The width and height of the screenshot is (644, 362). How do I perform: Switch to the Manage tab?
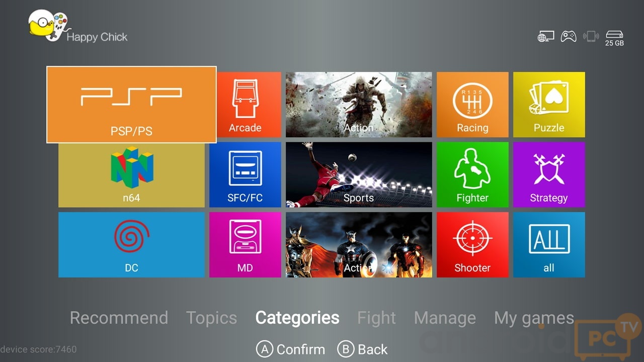[x=445, y=318]
